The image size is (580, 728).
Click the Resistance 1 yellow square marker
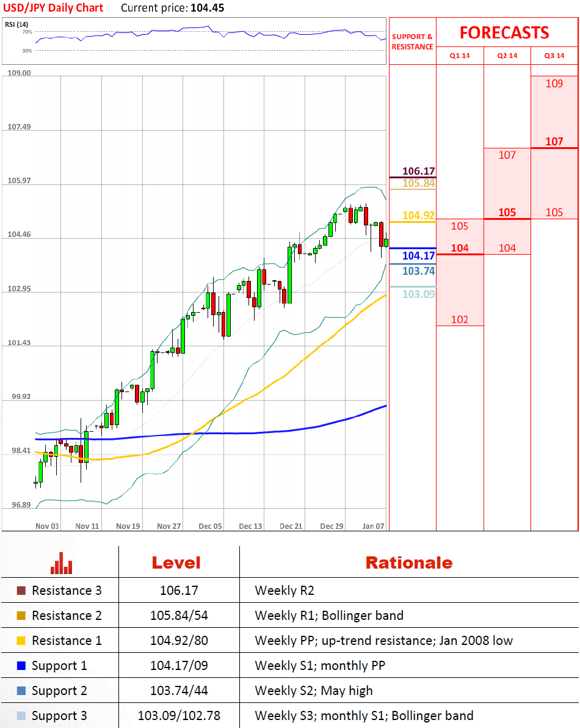[x=21, y=641]
